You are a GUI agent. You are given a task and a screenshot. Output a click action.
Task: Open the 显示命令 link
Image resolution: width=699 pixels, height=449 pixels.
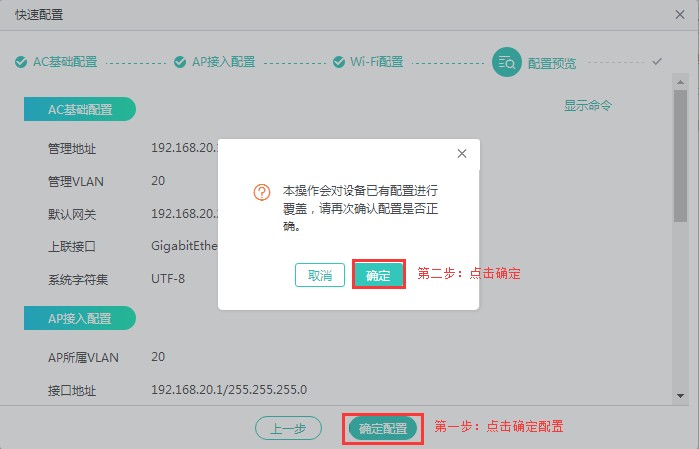pyautogui.click(x=587, y=105)
